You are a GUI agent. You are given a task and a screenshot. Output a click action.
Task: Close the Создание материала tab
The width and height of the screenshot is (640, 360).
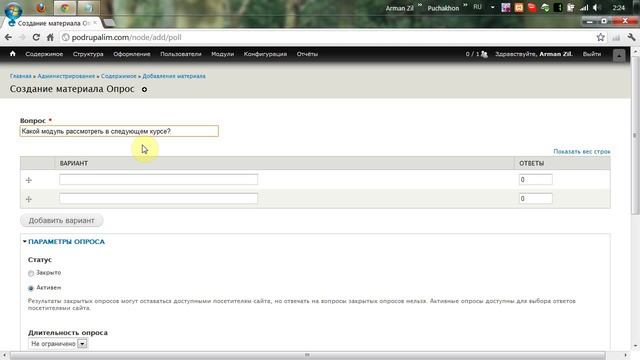pyautogui.click(x=95, y=23)
